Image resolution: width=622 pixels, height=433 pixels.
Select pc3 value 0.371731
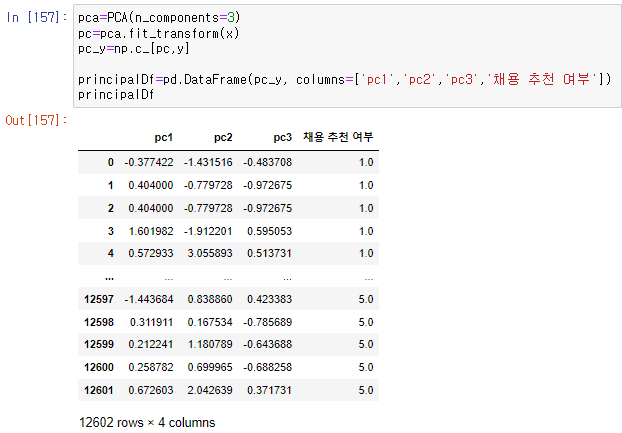pyautogui.click(x=269, y=391)
